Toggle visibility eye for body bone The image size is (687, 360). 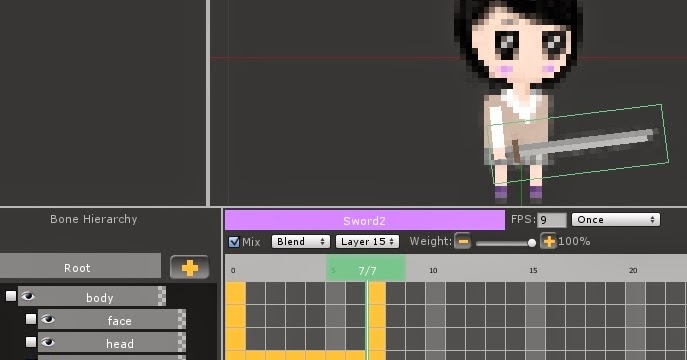coord(28,296)
